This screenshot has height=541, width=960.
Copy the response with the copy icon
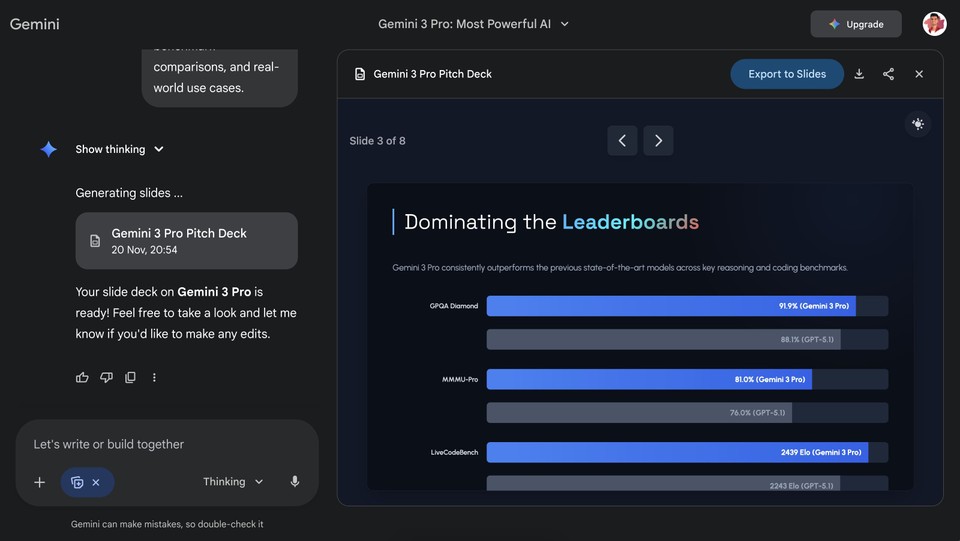130,378
